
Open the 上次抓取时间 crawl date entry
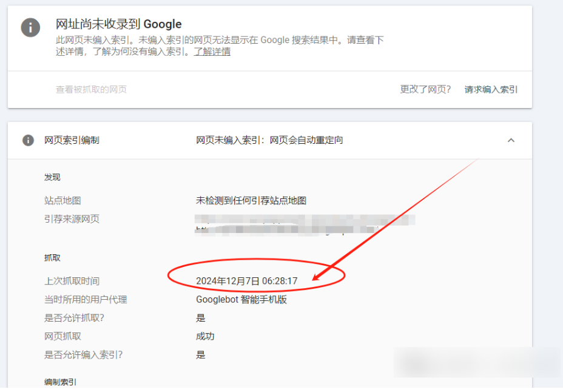coord(72,280)
